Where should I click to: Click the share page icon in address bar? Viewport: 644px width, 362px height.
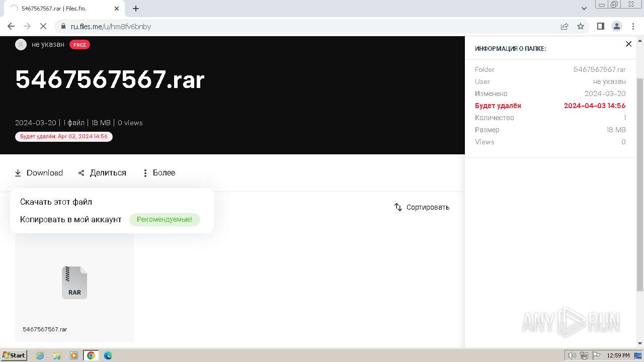point(565,26)
